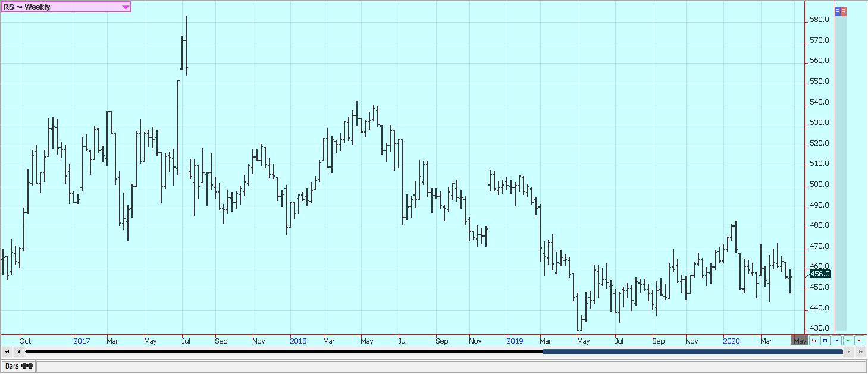
Task: Click the 500.0 price axis label
Action: point(819,184)
